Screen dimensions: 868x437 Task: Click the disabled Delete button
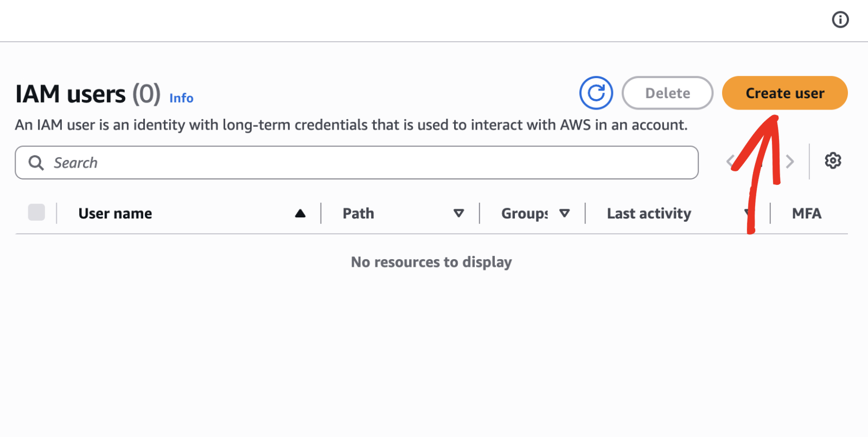coord(667,93)
